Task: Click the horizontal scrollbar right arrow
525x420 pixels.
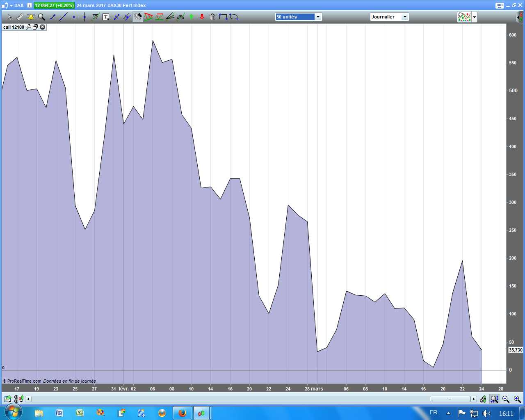Action: (474, 399)
